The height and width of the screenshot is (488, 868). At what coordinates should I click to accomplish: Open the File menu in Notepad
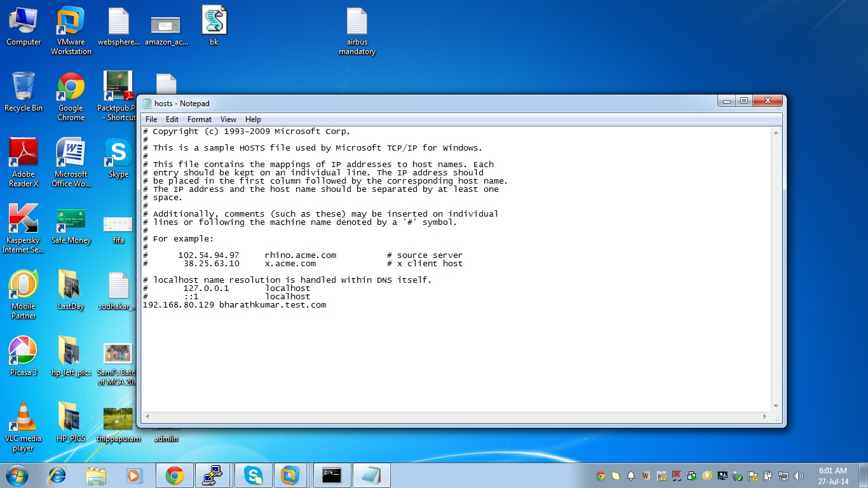[x=151, y=119]
